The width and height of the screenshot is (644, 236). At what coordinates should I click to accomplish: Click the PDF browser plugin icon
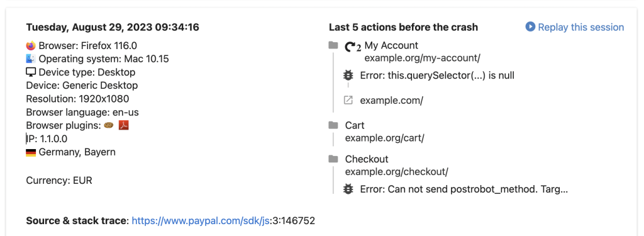point(124,125)
